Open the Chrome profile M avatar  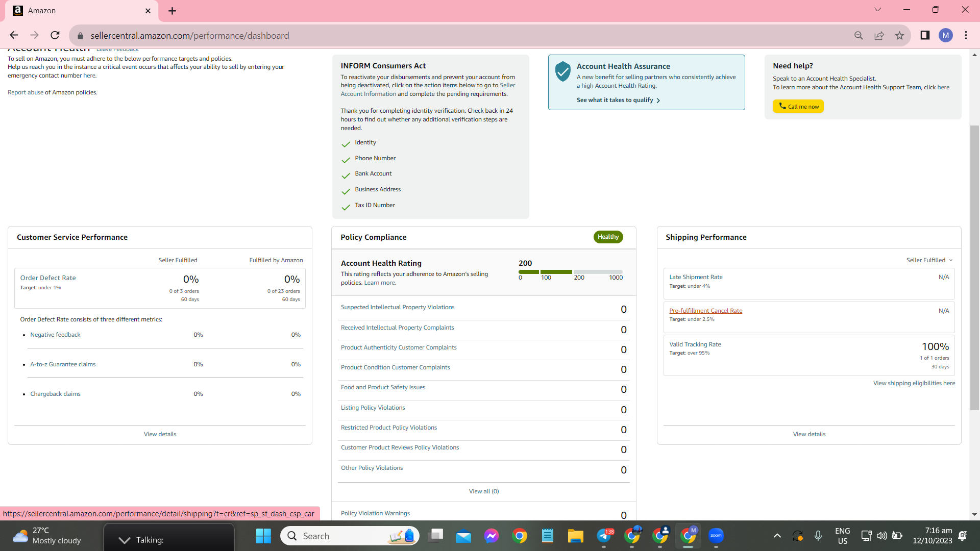click(946, 35)
